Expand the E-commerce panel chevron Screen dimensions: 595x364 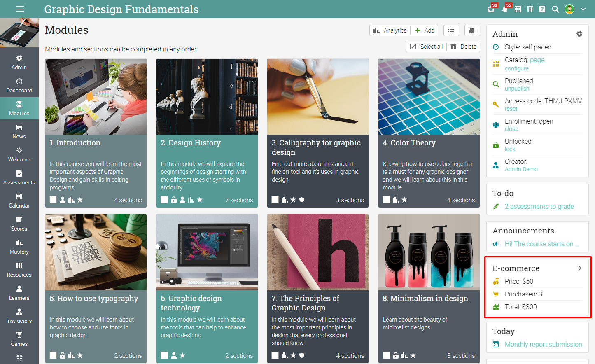point(580,268)
